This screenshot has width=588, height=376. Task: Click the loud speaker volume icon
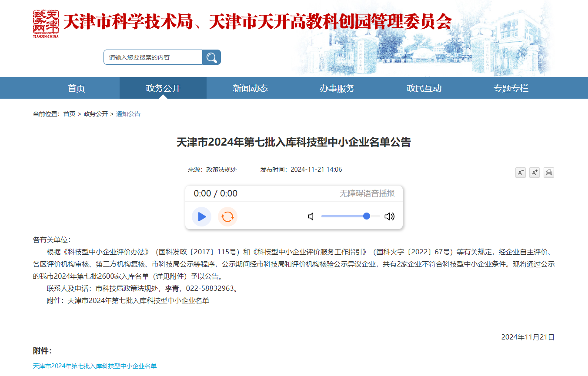(x=389, y=216)
